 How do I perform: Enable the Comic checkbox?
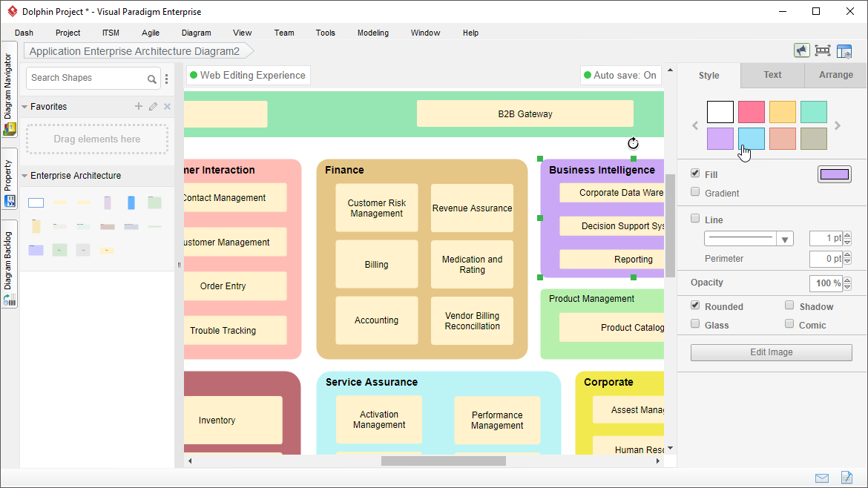click(x=789, y=324)
